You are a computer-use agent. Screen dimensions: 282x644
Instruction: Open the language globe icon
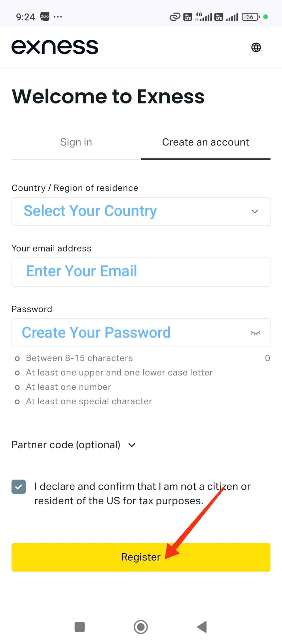256,47
